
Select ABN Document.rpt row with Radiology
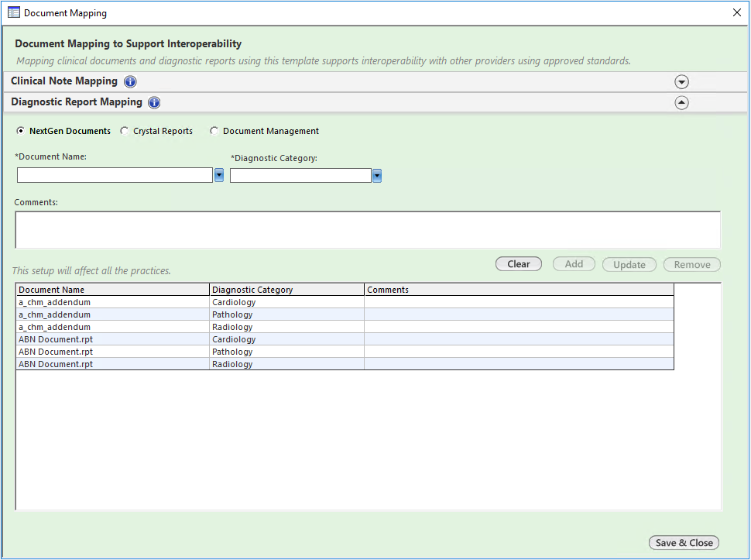pos(345,364)
